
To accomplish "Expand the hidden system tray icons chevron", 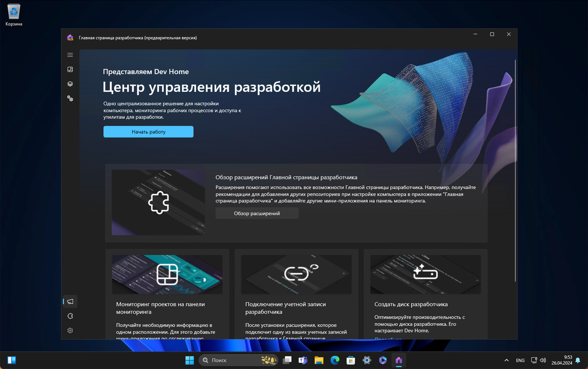I will tap(506, 360).
